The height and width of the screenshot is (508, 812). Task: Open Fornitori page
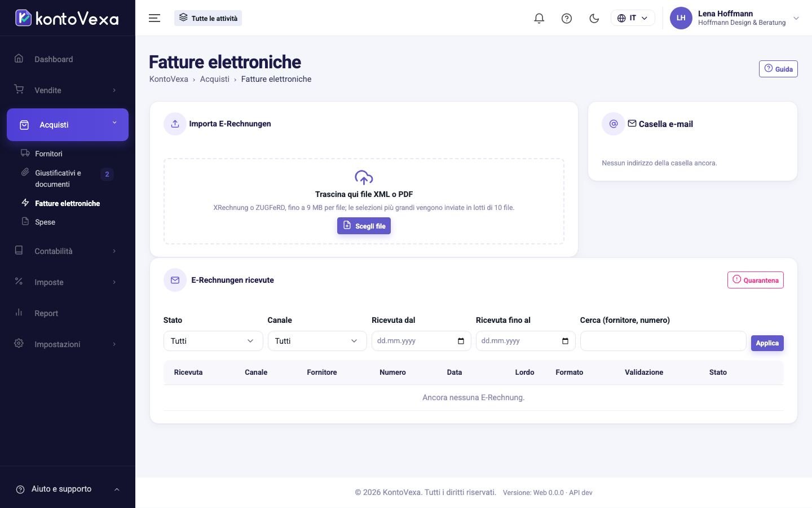click(x=48, y=154)
